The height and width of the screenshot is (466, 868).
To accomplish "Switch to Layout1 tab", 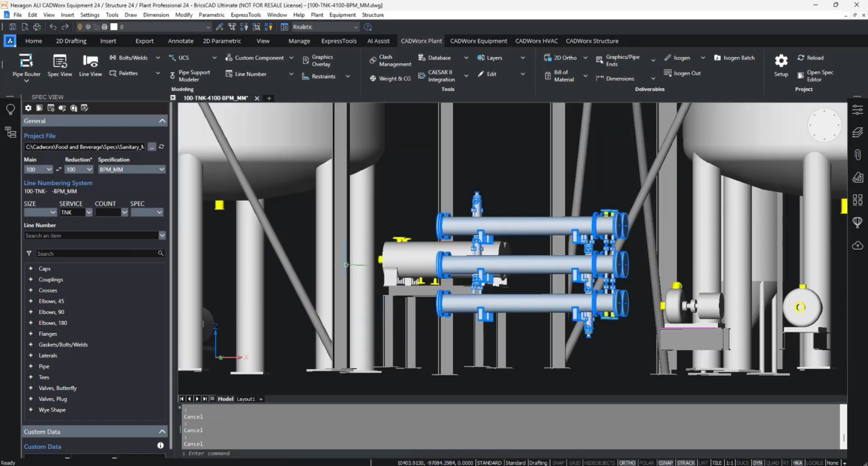I will [245, 399].
